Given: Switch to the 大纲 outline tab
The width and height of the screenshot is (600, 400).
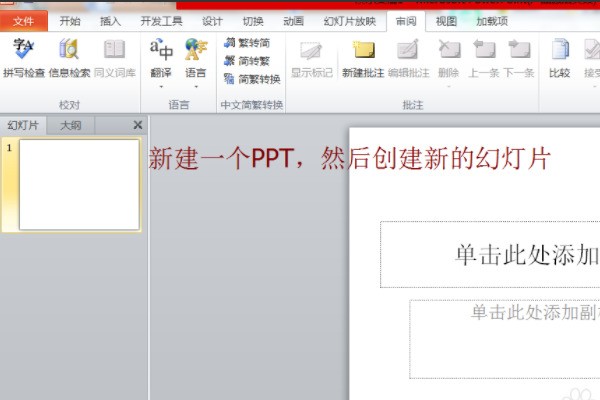Looking at the screenshot, I should 70,125.
